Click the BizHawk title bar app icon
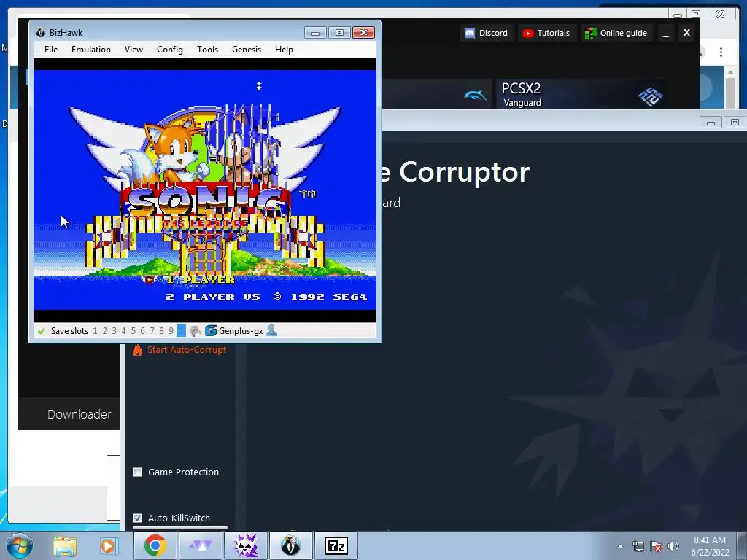The width and height of the screenshot is (747, 560). (x=41, y=32)
